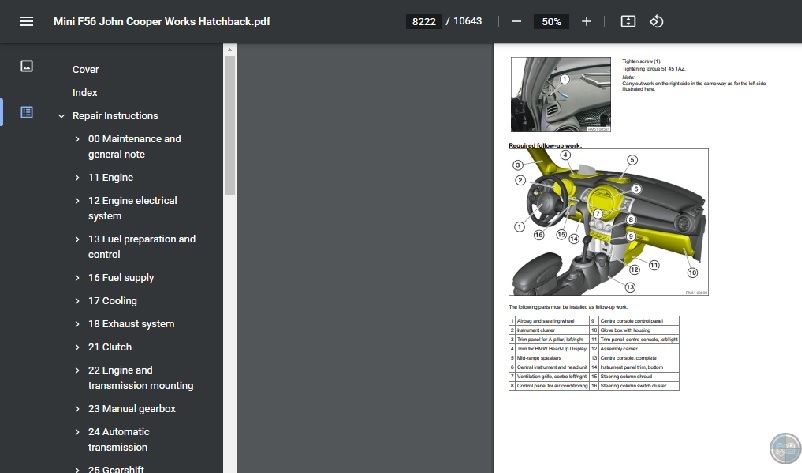Expand 13 Fuel preparation and control arrow
The image size is (802, 473).
77,239
